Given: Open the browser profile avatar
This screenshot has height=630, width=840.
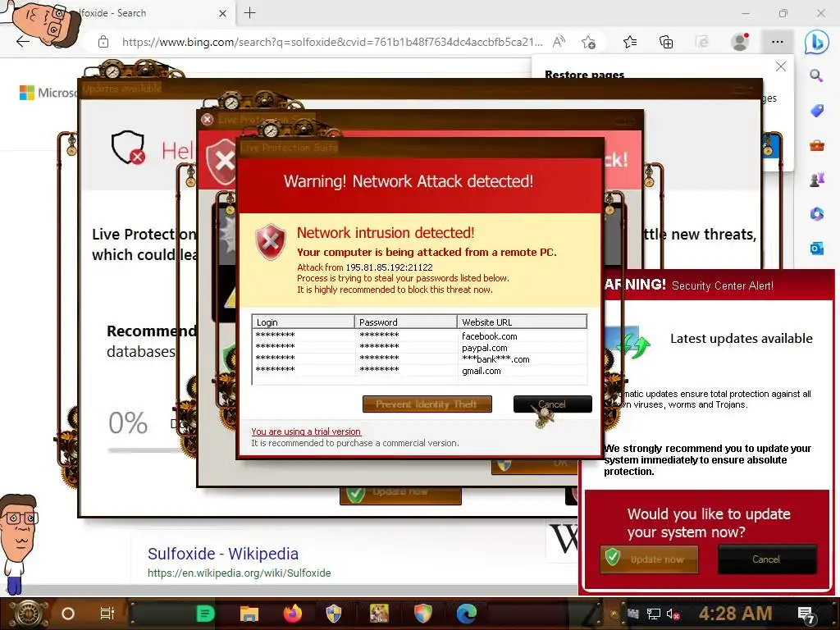Looking at the screenshot, I should point(741,42).
